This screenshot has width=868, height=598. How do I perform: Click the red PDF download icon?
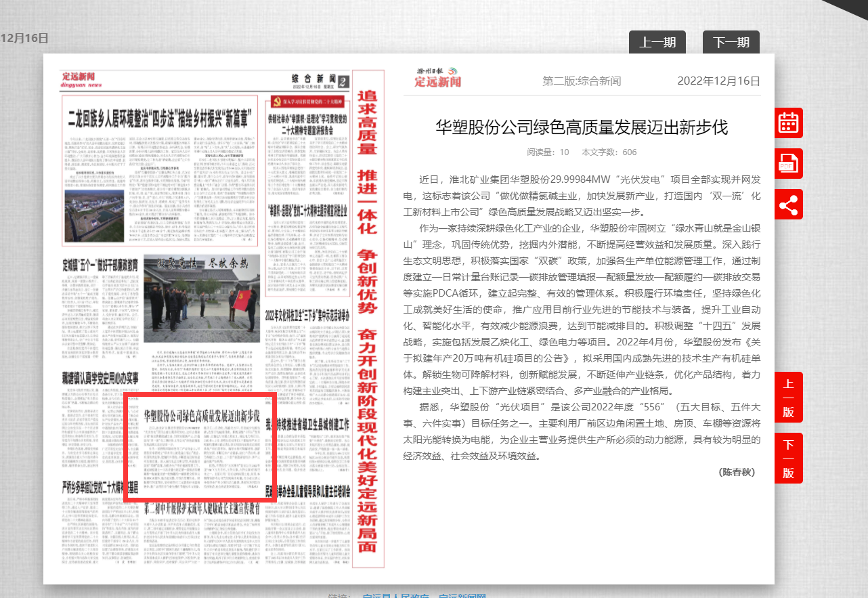click(789, 163)
